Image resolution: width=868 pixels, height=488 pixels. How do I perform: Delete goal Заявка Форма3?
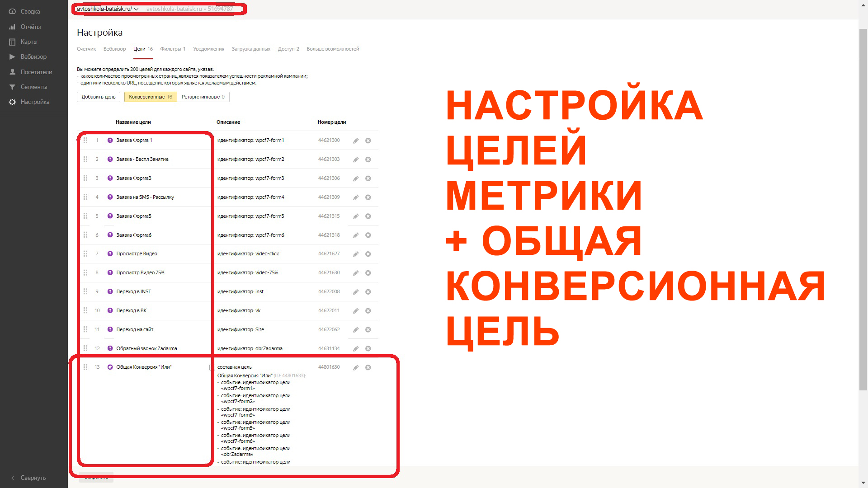(368, 178)
